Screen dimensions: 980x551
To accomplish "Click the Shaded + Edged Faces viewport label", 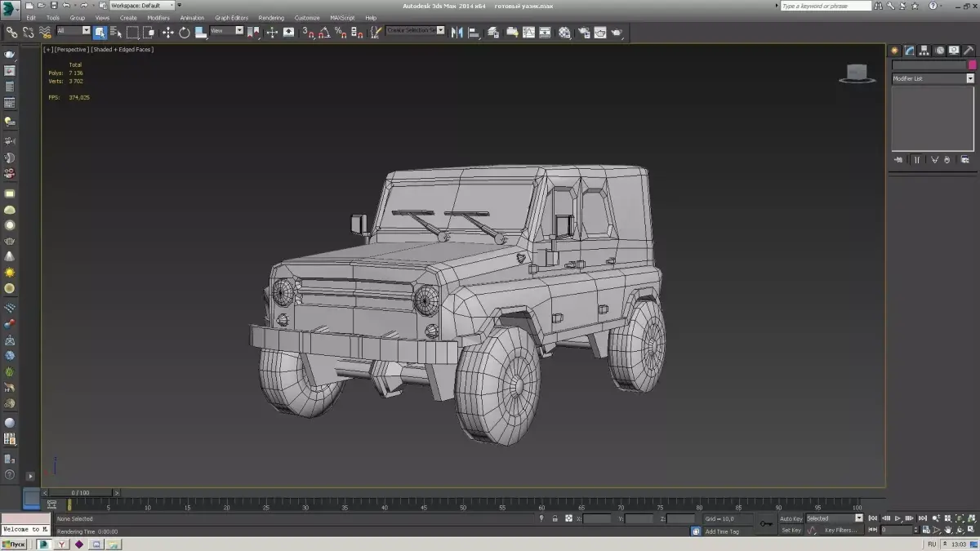I will coord(122,49).
